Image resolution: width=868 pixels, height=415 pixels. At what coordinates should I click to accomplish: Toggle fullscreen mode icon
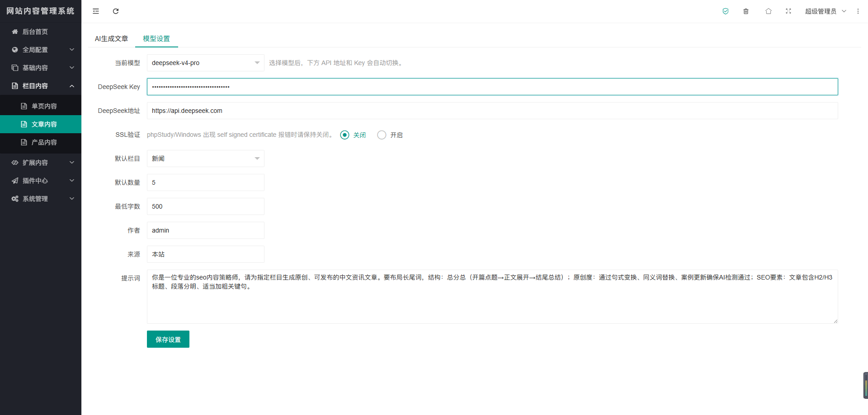[788, 11]
